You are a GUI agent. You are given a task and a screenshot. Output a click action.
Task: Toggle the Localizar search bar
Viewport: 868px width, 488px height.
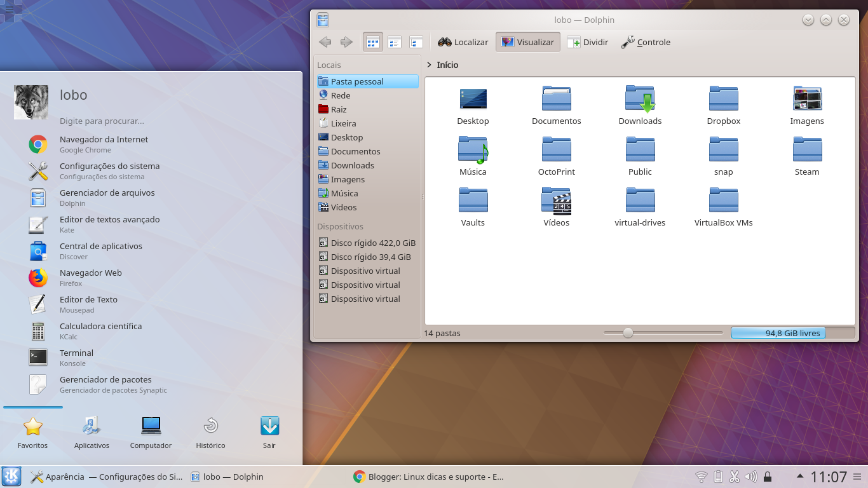pos(463,42)
